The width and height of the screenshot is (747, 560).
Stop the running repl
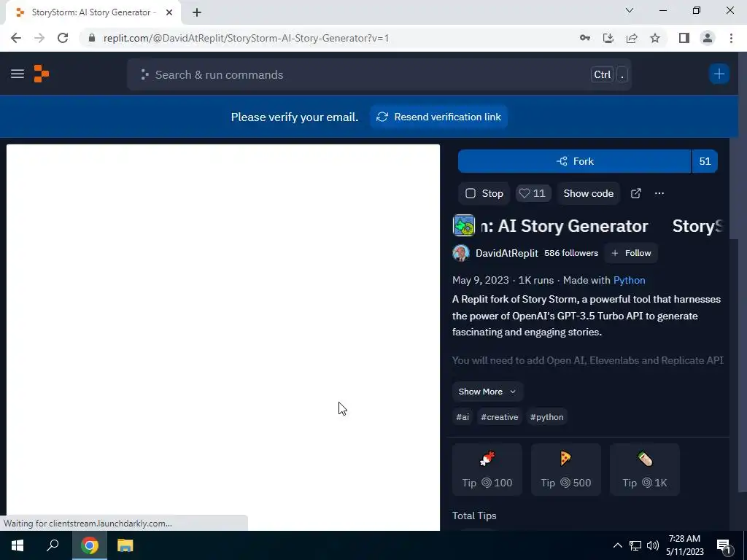click(x=484, y=193)
